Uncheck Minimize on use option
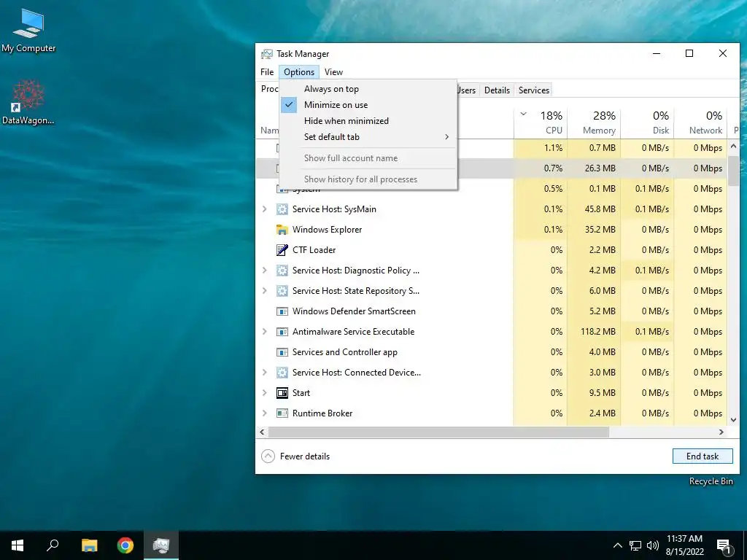This screenshot has height=560, width=747. tap(368, 105)
